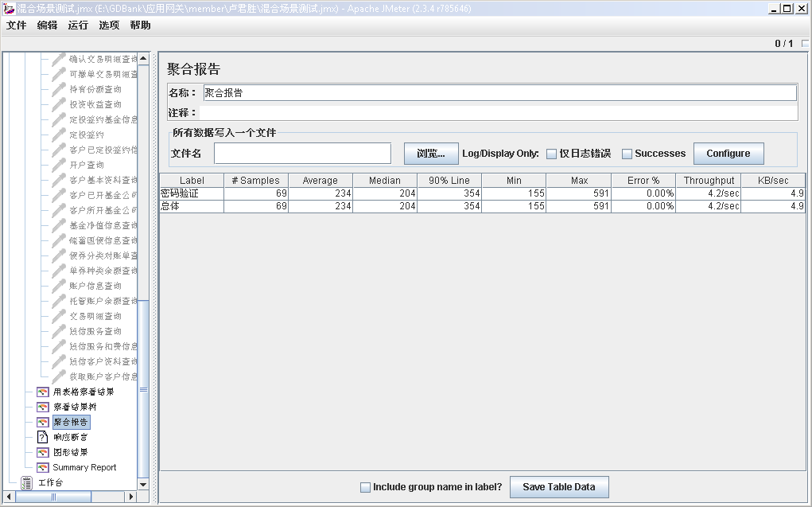Select the 聚合报告 tree node
Viewport: 812px width, 507px height.
pos(71,422)
